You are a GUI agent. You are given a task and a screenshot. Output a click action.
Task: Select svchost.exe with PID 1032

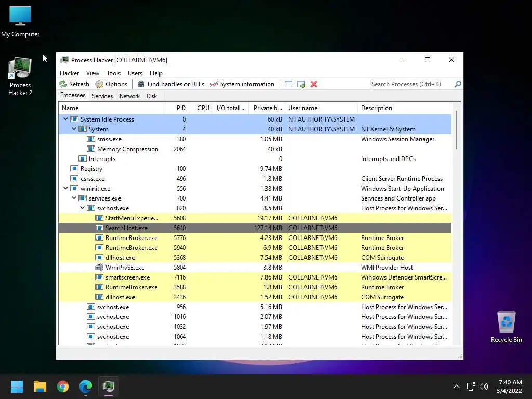click(255, 326)
